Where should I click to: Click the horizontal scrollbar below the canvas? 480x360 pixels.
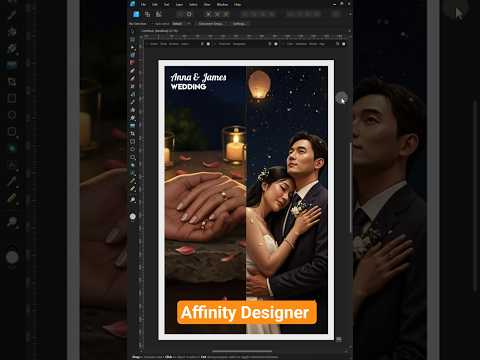(242, 351)
